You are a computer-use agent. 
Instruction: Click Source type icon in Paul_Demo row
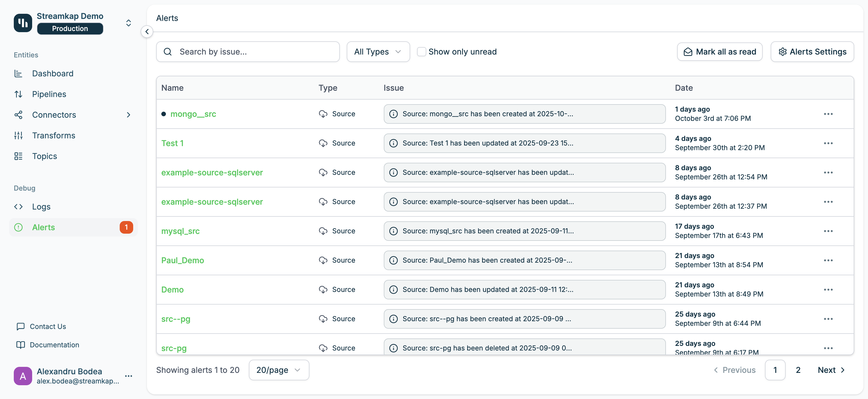(323, 260)
